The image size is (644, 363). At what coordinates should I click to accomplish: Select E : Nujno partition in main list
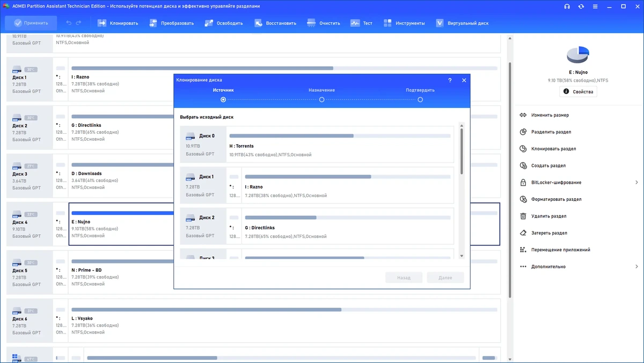coord(122,224)
